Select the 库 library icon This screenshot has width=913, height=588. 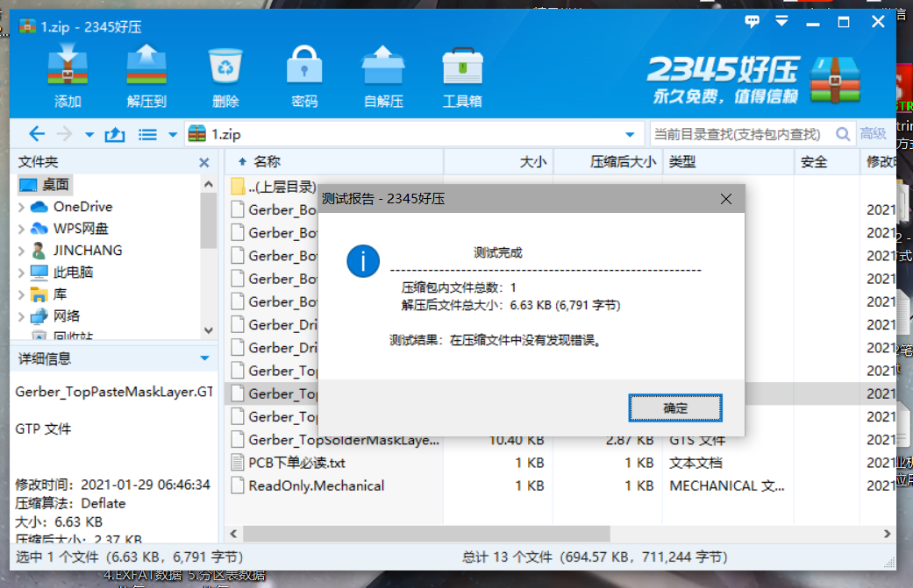(39, 294)
